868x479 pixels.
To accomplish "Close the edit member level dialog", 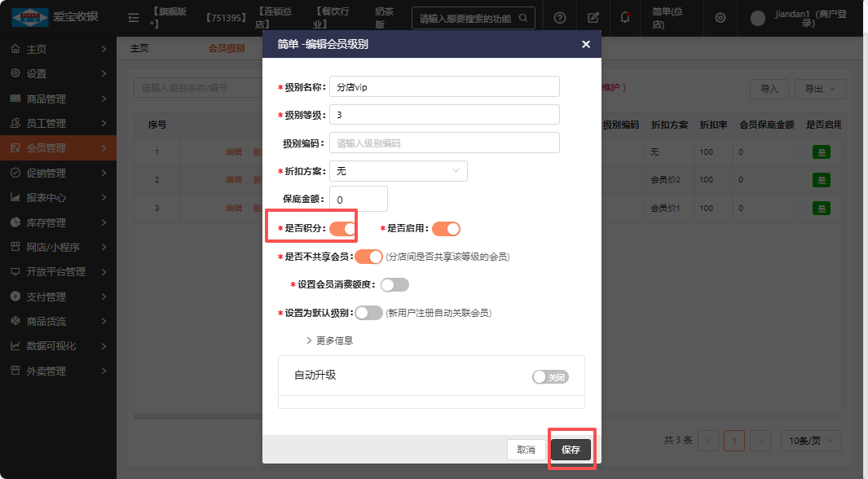I will 585,45.
